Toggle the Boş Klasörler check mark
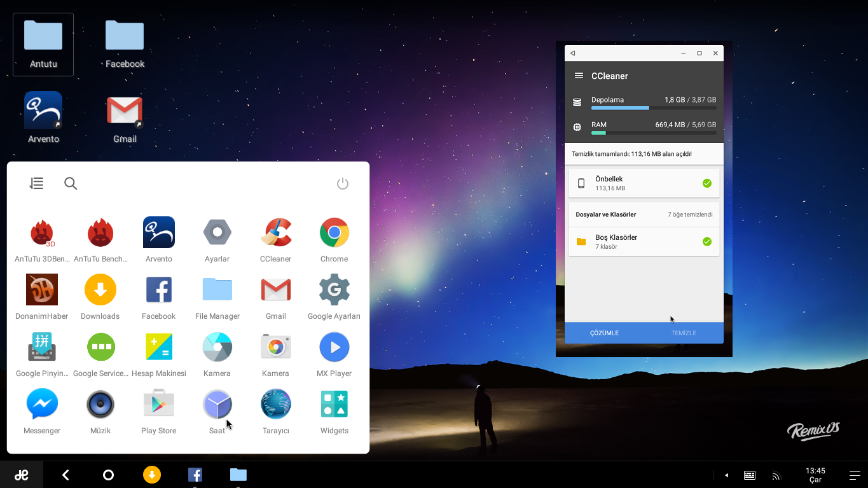The image size is (868, 488). pyautogui.click(x=706, y=242)
